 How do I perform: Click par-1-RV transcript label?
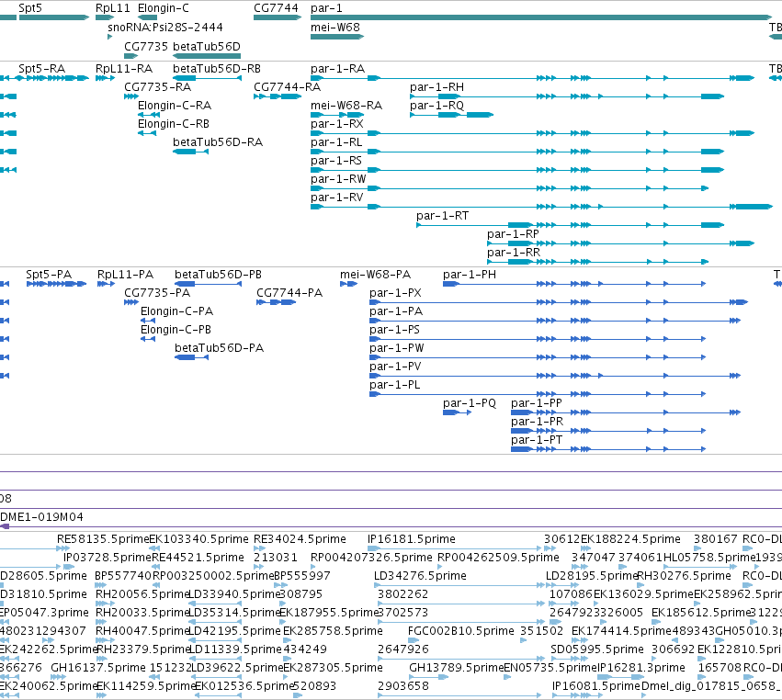336,198
